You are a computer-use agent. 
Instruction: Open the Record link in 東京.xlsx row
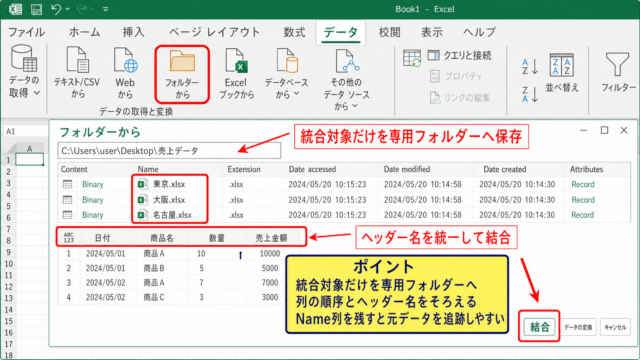[583, 184]
